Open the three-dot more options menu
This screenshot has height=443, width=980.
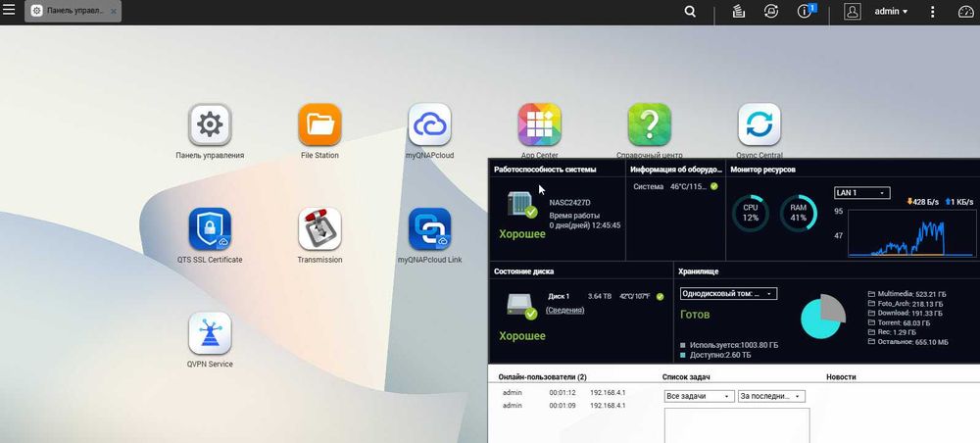click(x=933, y=11)
